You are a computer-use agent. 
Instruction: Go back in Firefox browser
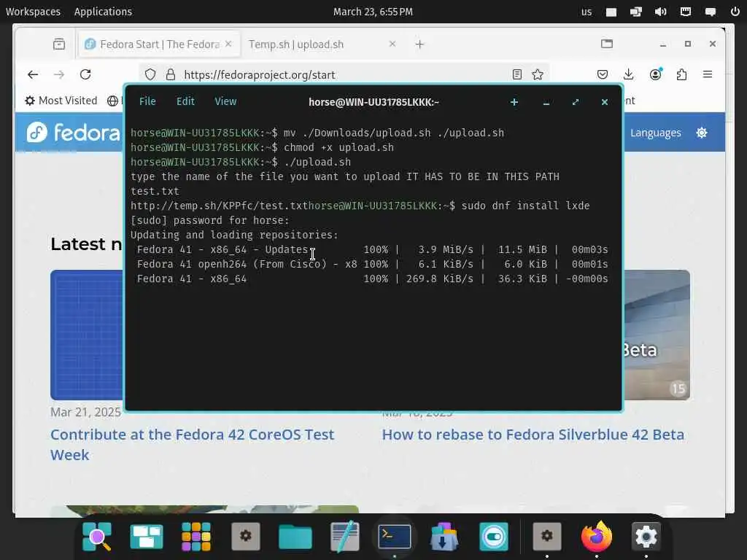point(33,75)
